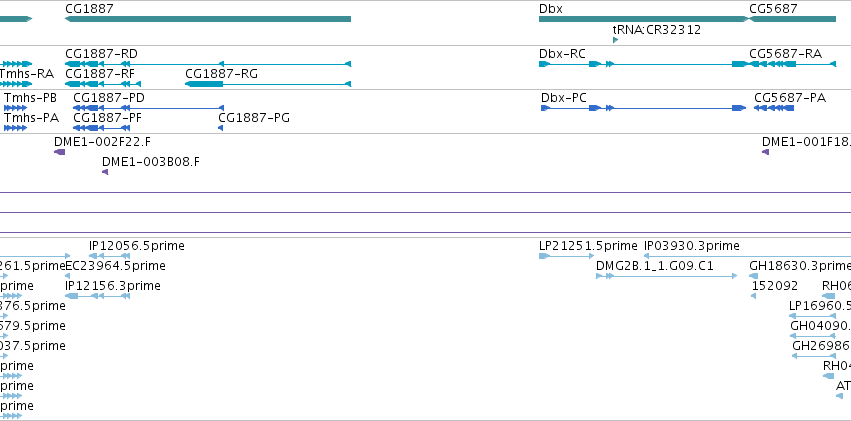This screenshot has height=421, width=851.
Task: Click the Tmhs-RA transcript glyph
Action: point(16,84)
